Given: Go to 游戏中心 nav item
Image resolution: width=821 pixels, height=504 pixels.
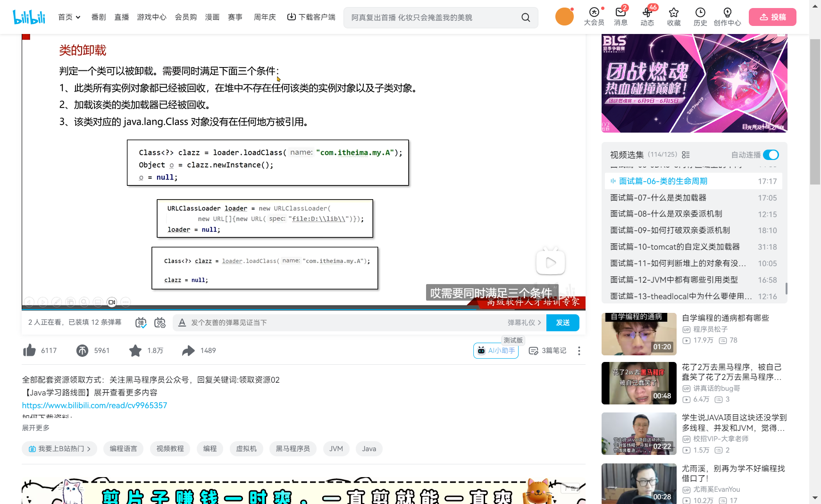Looking at the screenshot, I should point(151,17).
